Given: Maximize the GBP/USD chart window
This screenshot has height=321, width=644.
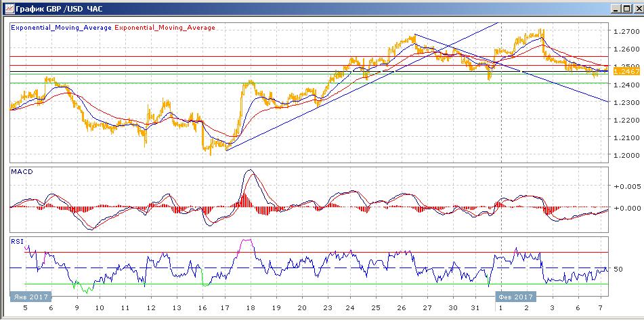Looking at the screenshot, I should pyautogui.click(x=626, y=8).
